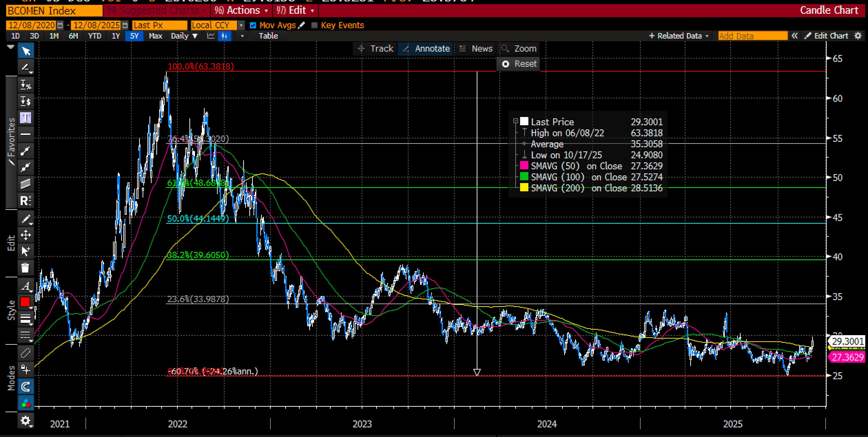Open the Daily periodicity dropdown
The height and width of the screenshot is (437, 868).
click(x=184, y=36)
